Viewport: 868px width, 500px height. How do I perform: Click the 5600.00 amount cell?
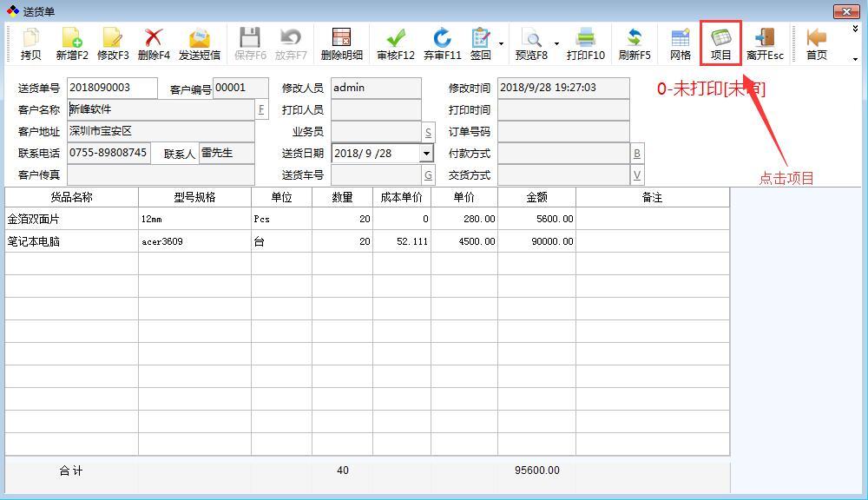537,220
